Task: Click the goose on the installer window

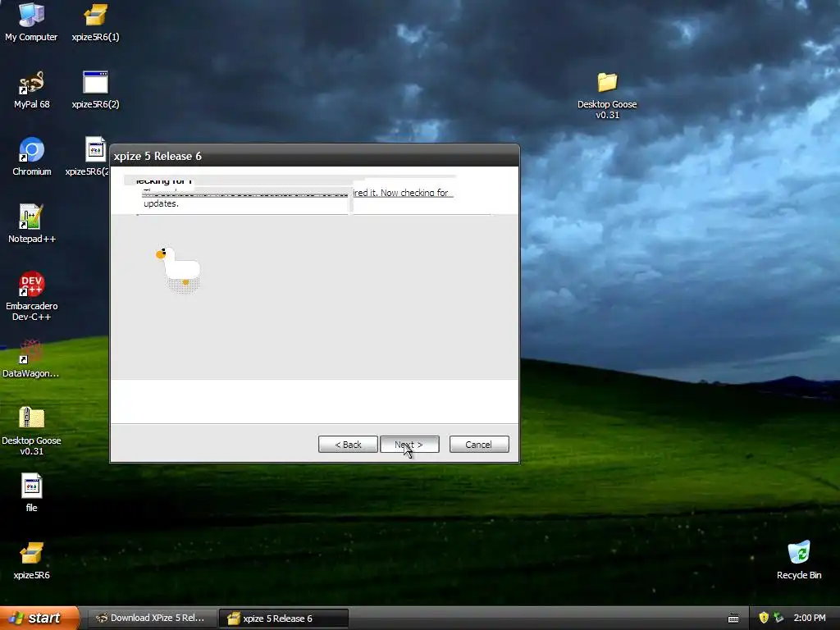Action: (180, 268)
